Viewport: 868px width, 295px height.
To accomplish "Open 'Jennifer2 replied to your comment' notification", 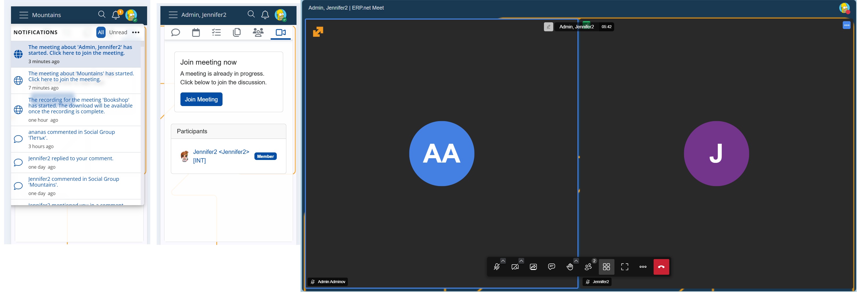I will coord(76,163).
